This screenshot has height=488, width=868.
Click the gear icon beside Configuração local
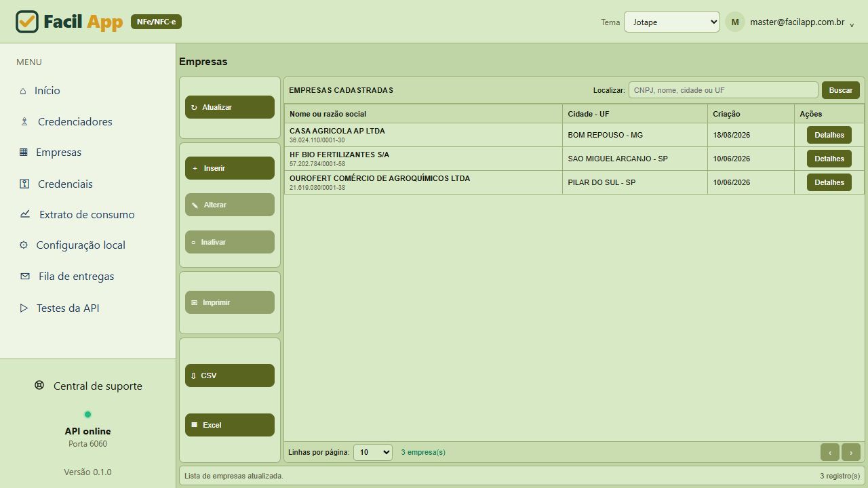pyautogui.click(x=24, y=245)
